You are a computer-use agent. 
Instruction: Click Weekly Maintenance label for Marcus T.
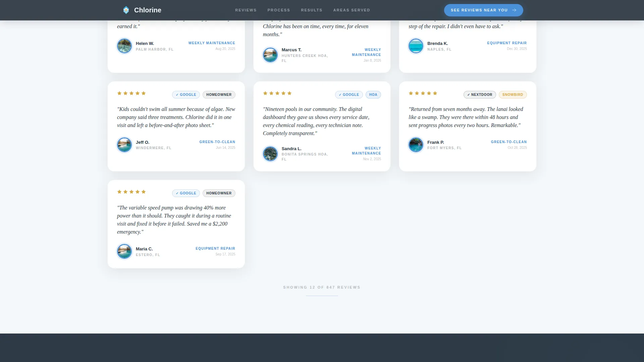coord(366,52)
